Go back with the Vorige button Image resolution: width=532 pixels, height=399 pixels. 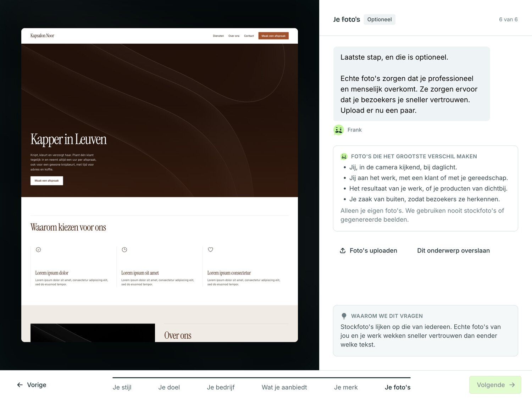[32, 385]
